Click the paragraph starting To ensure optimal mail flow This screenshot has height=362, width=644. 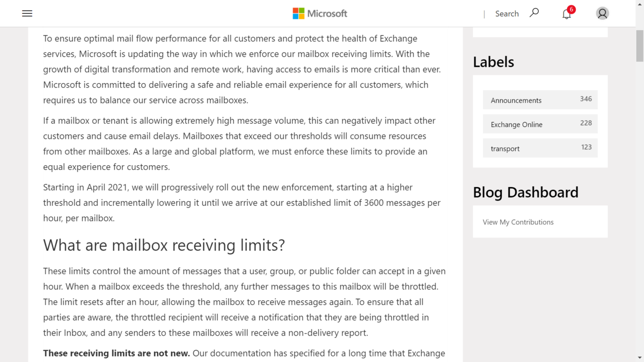click(x=242, y=69)
